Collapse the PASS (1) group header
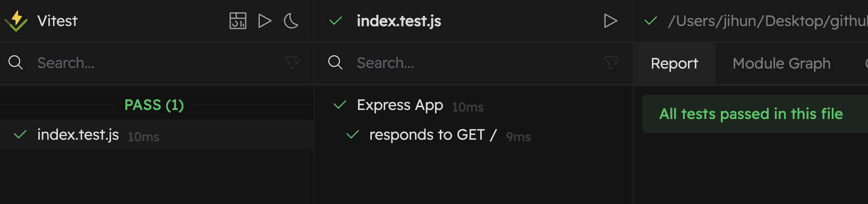This screenshot has width=868, height=204. coord(154,105)
